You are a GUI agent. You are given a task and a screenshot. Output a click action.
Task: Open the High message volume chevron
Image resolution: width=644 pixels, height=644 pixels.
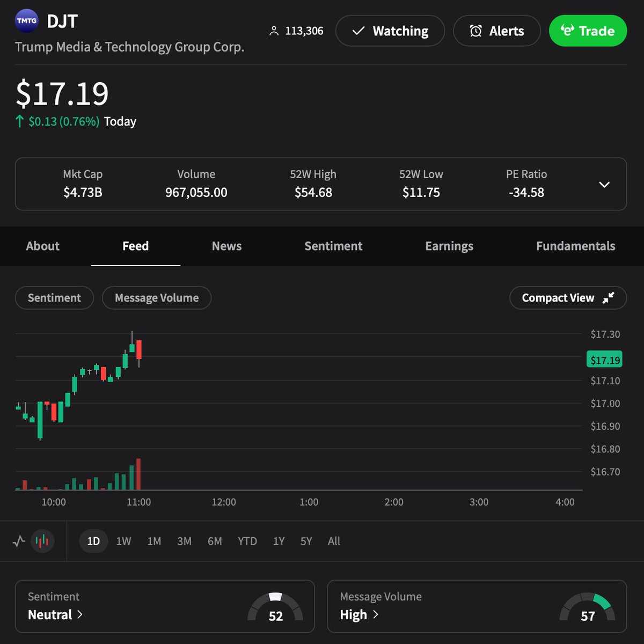pos(376,614)
